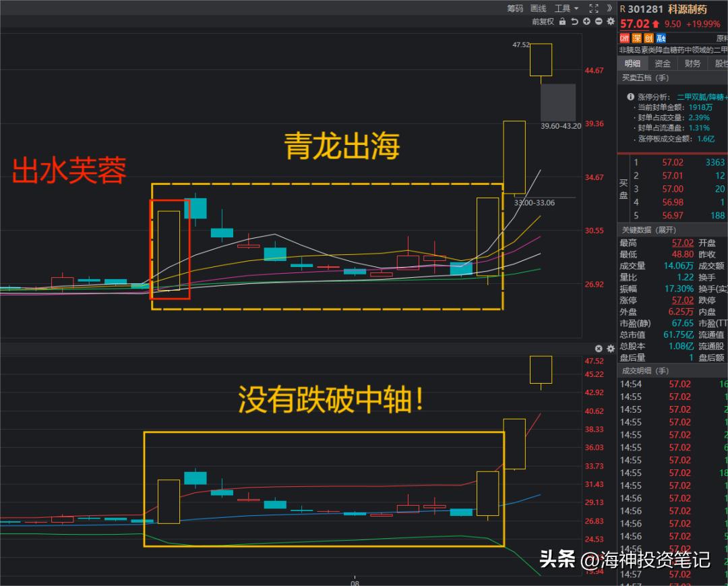Expand the 关键数据 (展开) section
728x586 pixels.
coord(649,230)
